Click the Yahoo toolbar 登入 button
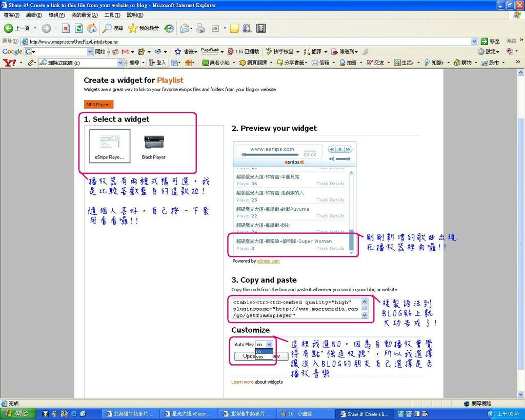Image resolution: width=525 pixels, height=420 pixels. click(157, 63)
